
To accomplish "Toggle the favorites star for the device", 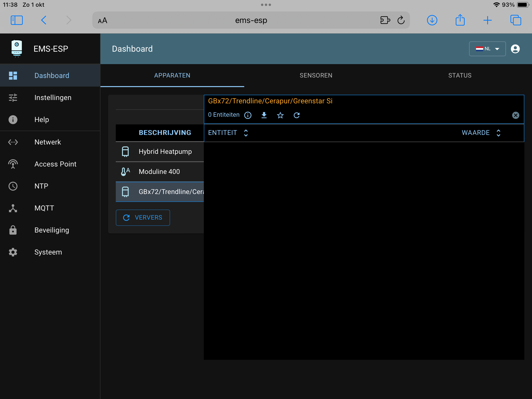I will (280, 115).
